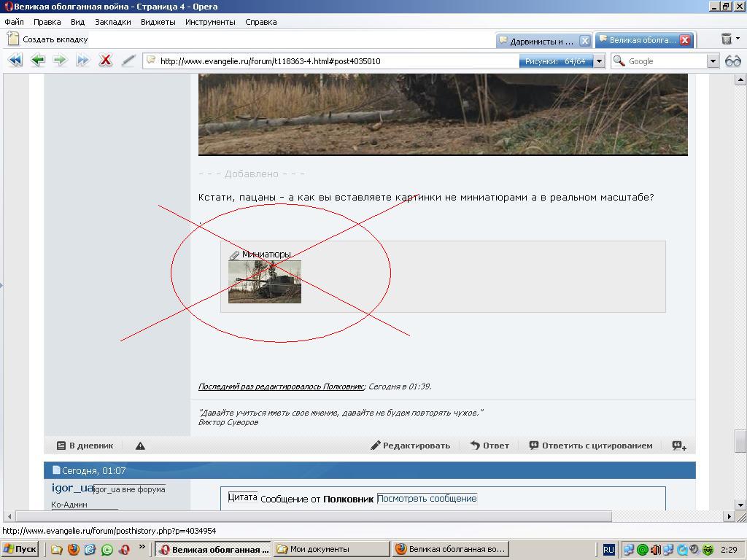The height and width of the screenshot is (560, 747).
Task: Click the fast forward navigation icon
Action: [82, 61]
